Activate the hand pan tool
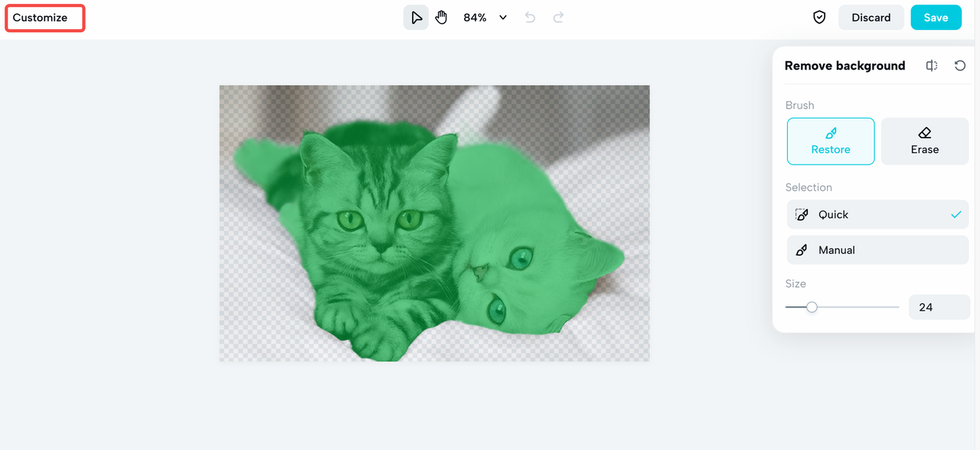The width and height of the screenshot is (980, 450). [442, 18]
